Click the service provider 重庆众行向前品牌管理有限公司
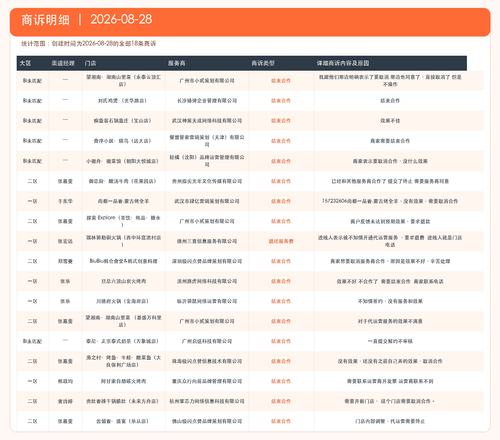The image size is (500, 440). [x=207, y=381]
